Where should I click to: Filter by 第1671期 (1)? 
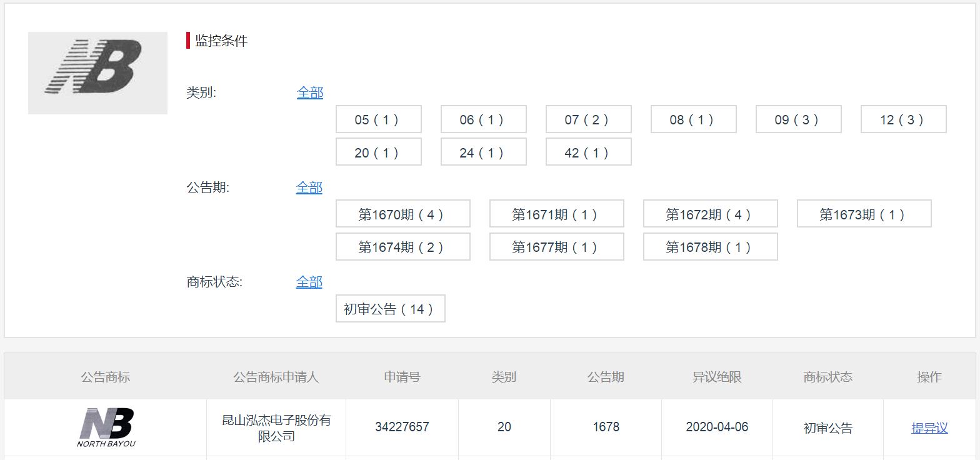click(x=557, y=214)
